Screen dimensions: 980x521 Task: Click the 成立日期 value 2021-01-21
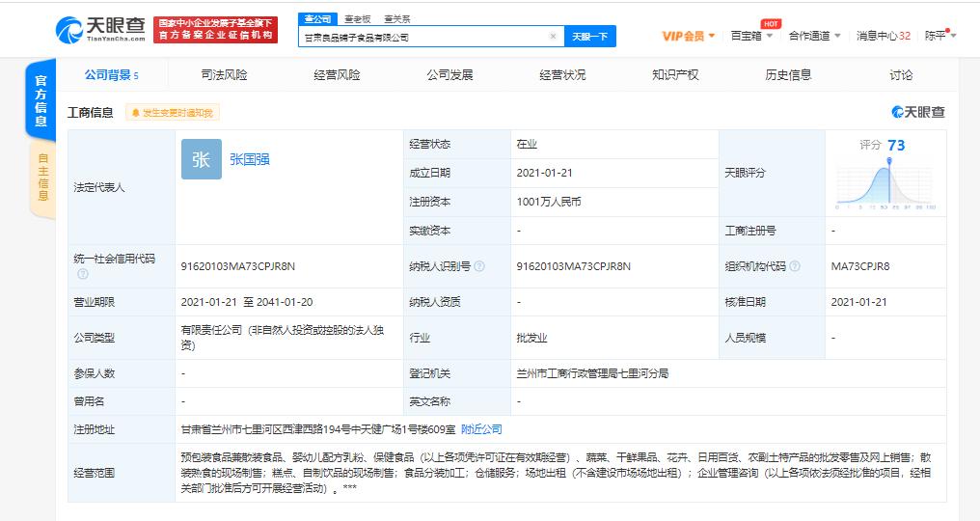[x=544, y=173]
